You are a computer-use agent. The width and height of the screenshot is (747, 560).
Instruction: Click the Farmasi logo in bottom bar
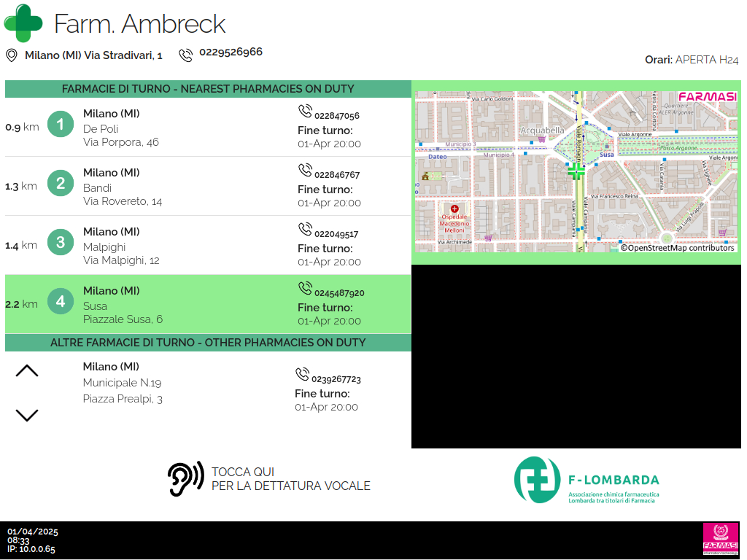point(720,540)
